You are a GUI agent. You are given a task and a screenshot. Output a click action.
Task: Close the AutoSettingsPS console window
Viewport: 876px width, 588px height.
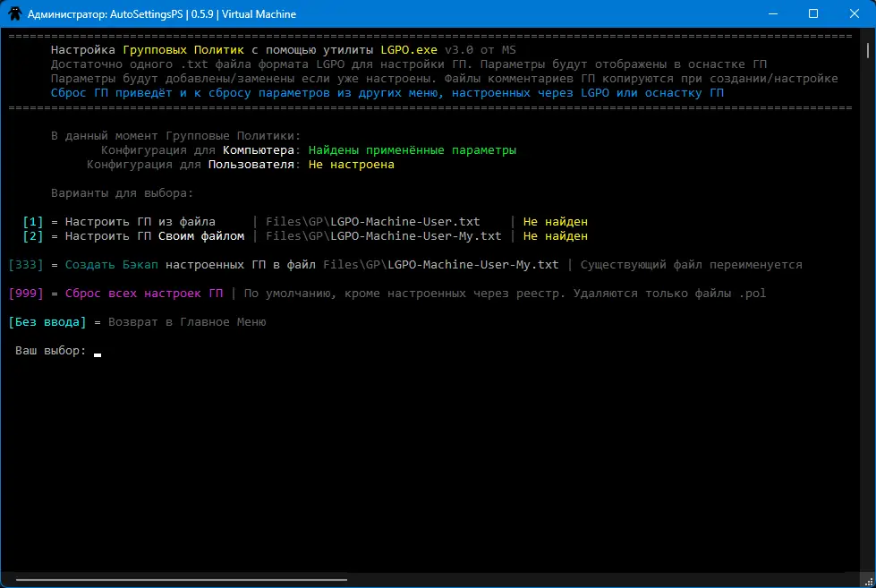click(855, 13)
